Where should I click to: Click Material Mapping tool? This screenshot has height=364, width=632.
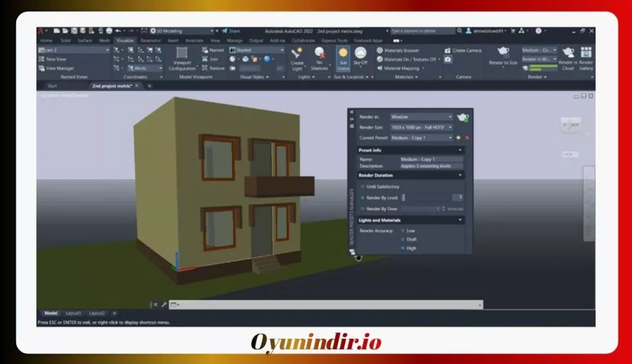click(x=399, y=68)
